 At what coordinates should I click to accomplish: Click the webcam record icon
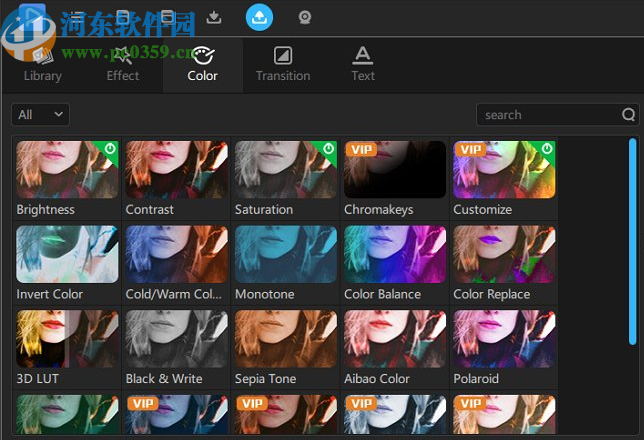(x=304, y=17)
